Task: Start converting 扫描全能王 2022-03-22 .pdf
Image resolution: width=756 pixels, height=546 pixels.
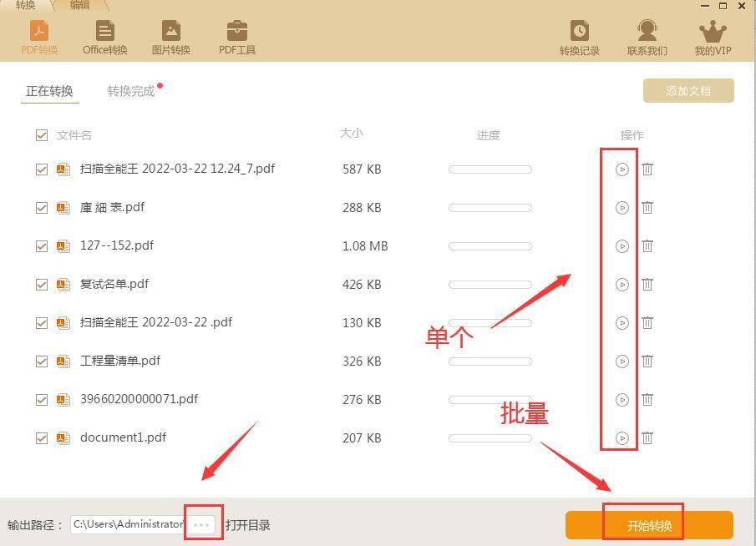Action: (x=622, y=323)
